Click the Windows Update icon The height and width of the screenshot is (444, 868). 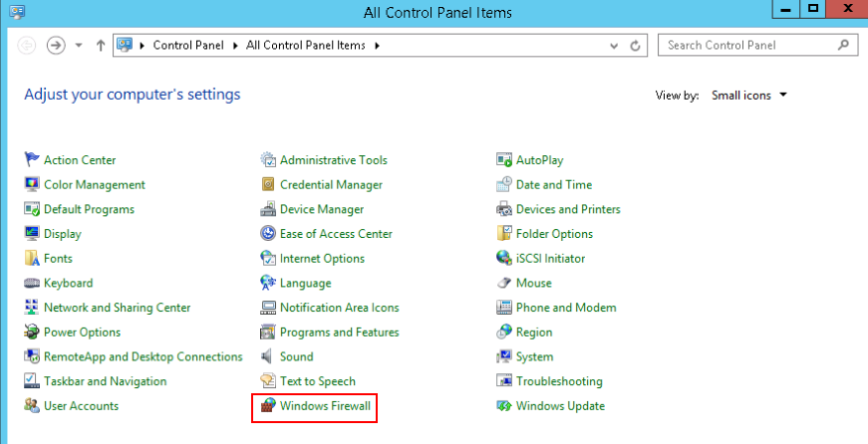coord(504,406)
